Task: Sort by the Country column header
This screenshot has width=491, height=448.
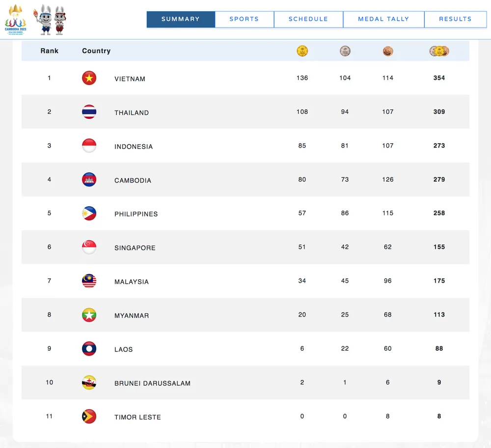Action: (96, 51)
